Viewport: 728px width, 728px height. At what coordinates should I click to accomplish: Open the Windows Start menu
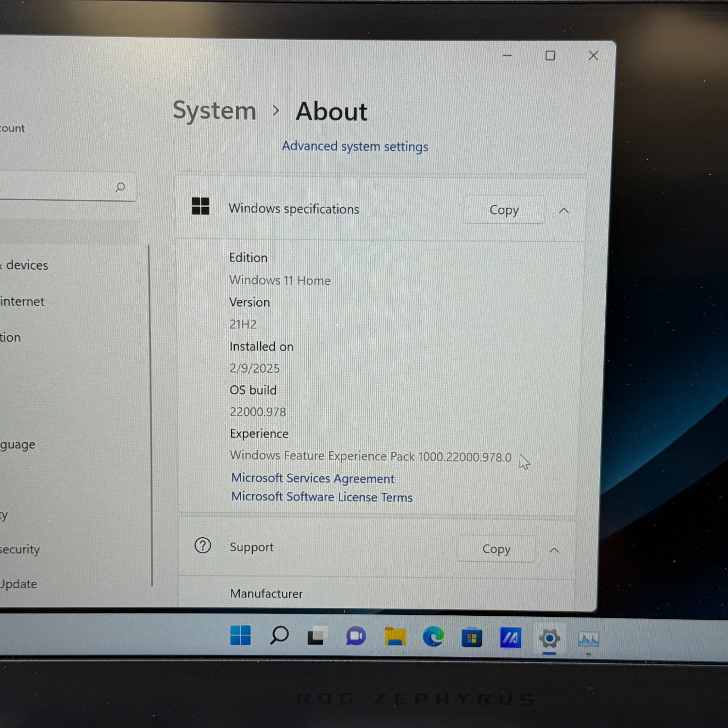240,635
